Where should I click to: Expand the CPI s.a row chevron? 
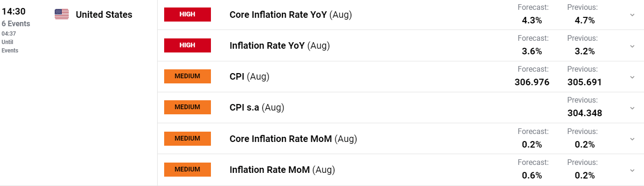pos(632,108)
